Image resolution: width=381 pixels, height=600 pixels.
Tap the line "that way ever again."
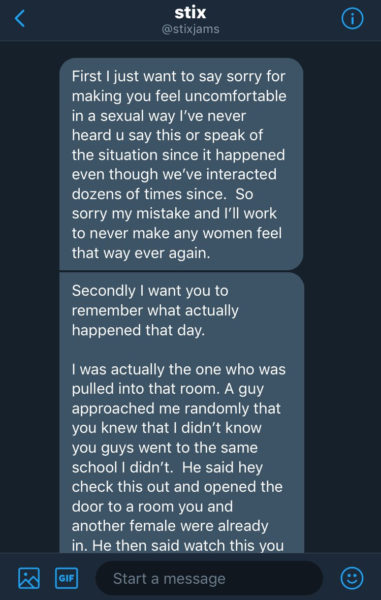pos(141,253)
